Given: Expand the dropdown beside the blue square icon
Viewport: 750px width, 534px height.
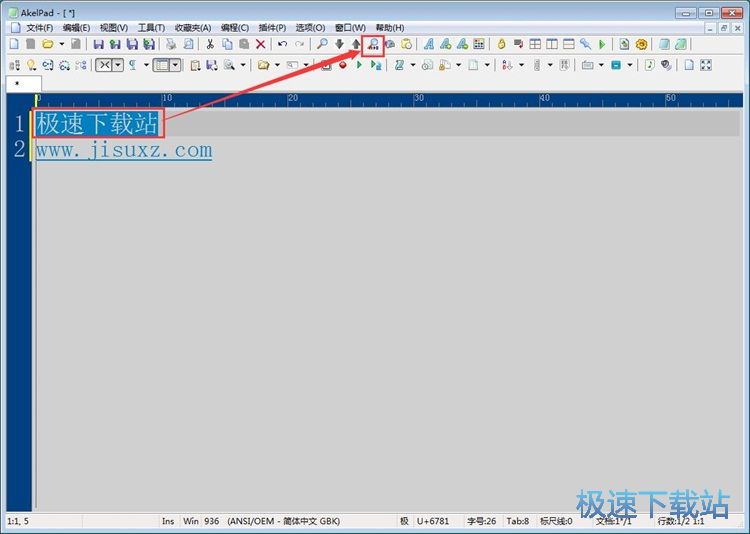Looking at the screenshot, I should [630, 65].
